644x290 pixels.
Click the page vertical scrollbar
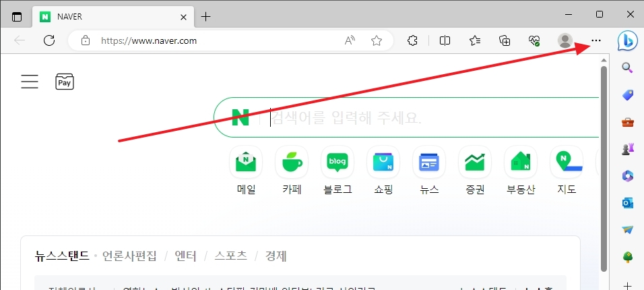(604, 169)
